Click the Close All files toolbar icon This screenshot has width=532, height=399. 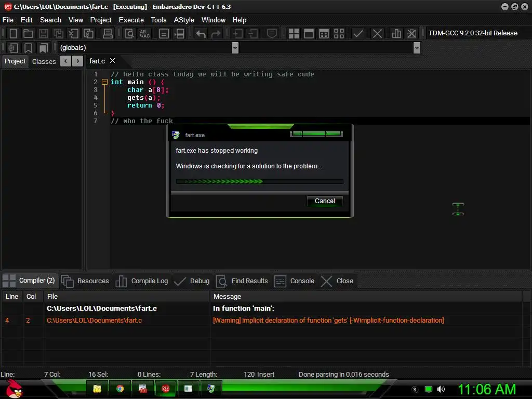(88, 33)
